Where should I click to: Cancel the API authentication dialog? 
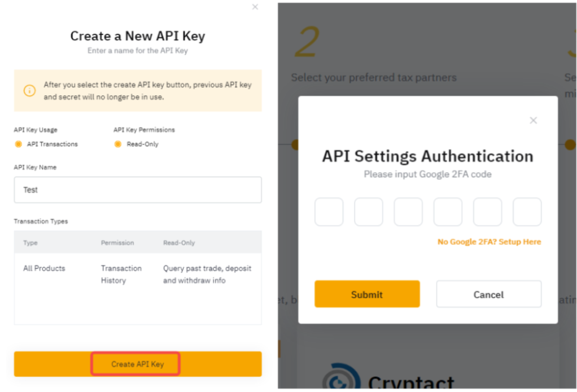pyautogui.click(x=488, y=294)
